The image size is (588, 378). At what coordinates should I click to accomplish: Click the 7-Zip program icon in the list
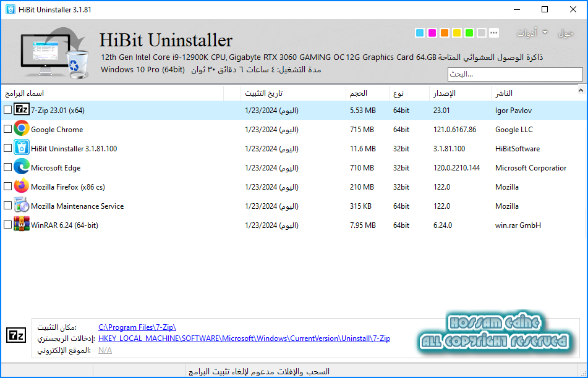click(22, 110)
